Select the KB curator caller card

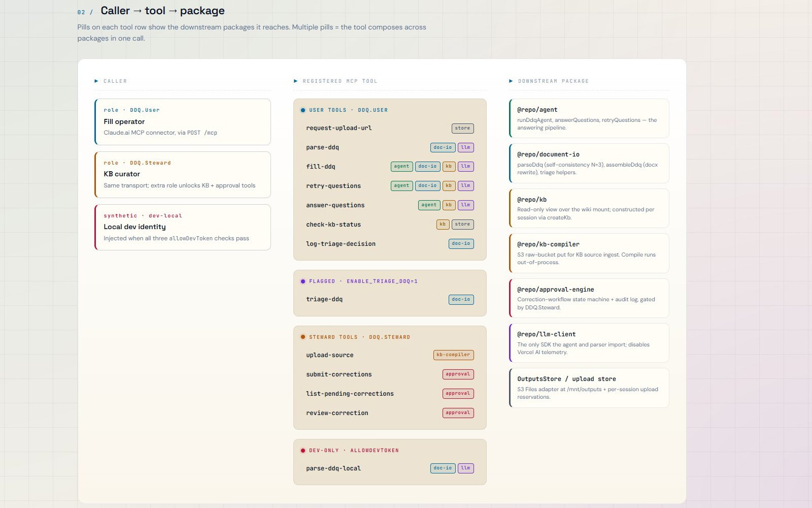click(183, 175)
